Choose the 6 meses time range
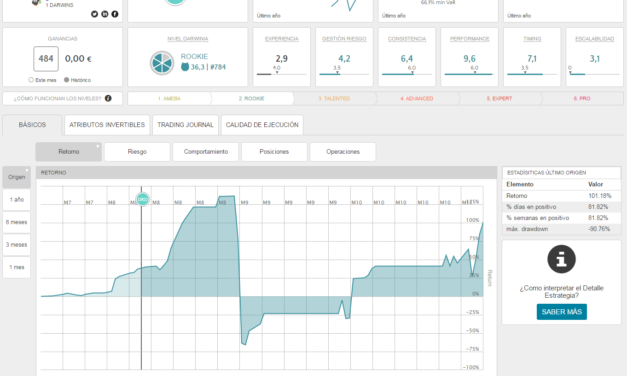This screenshot has width=627, height=376. click(x=16, y=222)
